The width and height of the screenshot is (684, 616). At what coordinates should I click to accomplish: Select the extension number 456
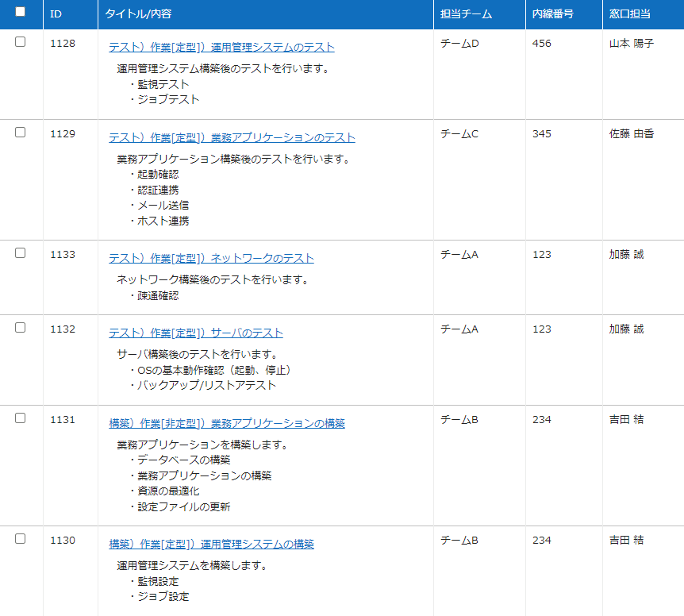[x=542, y=43]
